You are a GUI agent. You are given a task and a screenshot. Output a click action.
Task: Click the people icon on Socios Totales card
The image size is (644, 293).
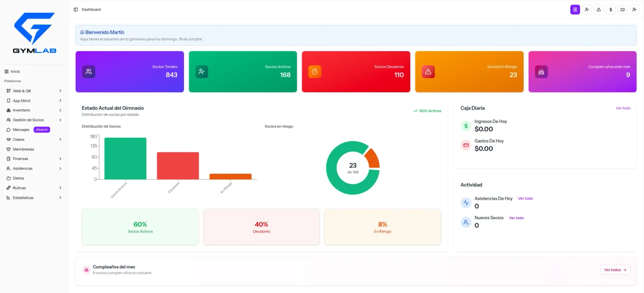coord(89,72)
